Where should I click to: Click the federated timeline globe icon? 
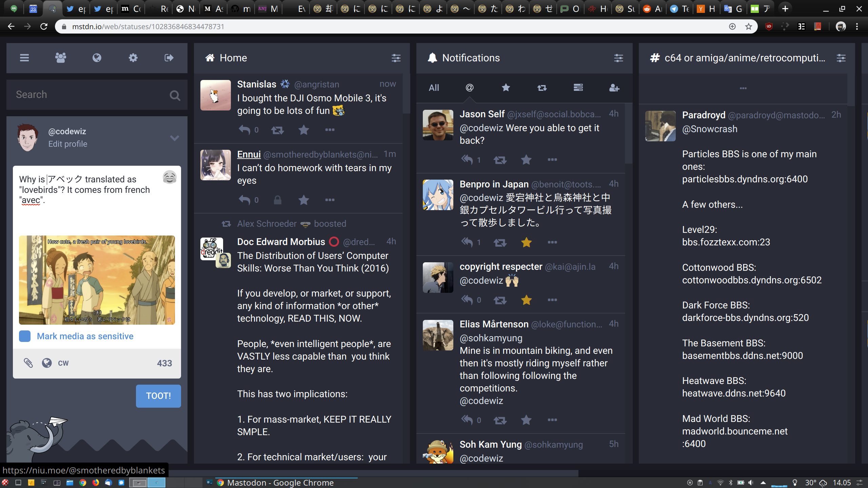pos(97,58)
